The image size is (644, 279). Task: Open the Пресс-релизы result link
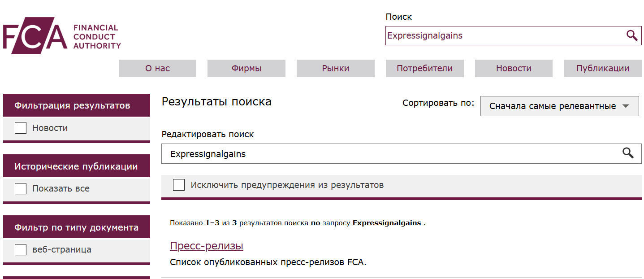(207, 246)
